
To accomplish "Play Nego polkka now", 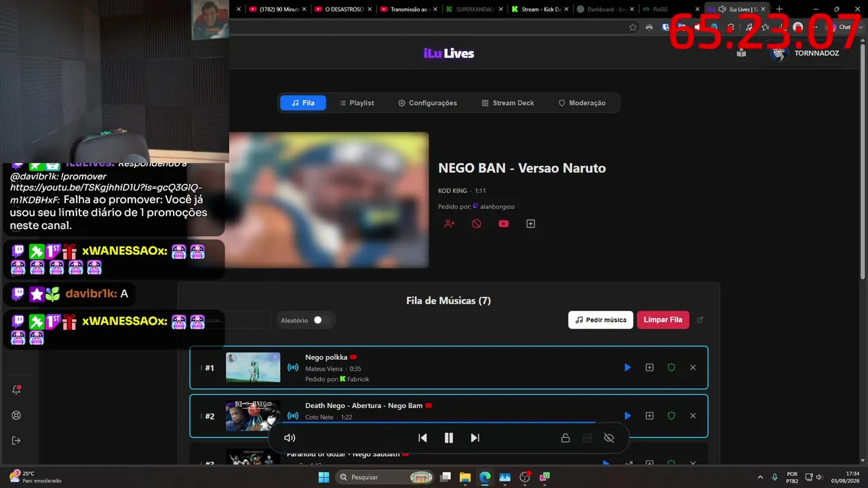I will (627, 367).
